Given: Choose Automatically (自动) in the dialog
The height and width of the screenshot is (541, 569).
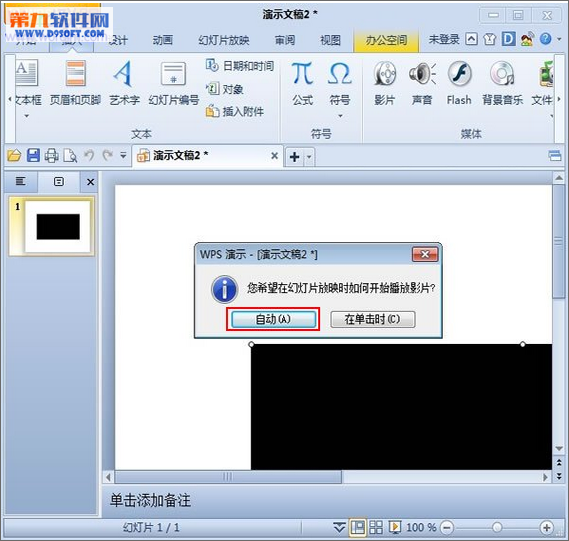Looking at the screenshot, I should coord(273,319).
